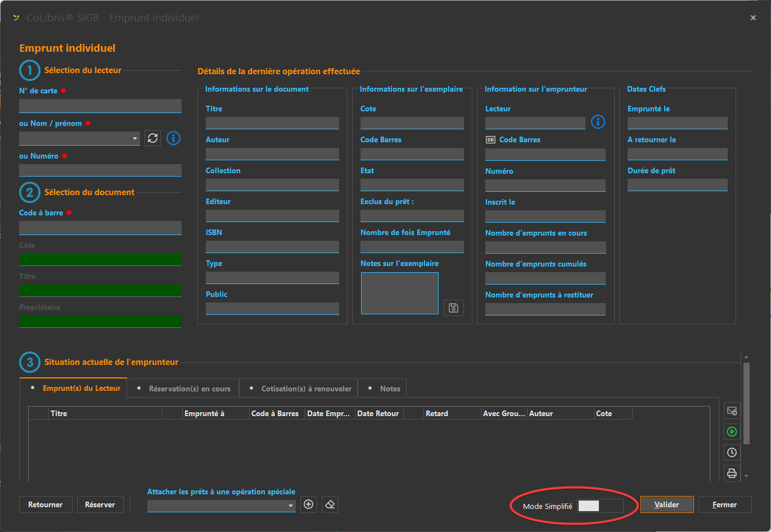
Task: Toggle the Mode Simplifié switch
Action: point(599,506)
